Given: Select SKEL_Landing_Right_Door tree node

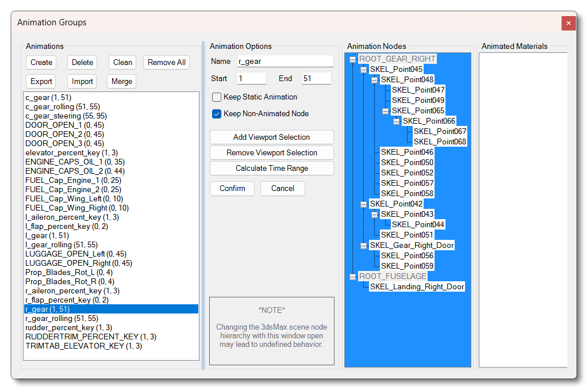Looking at the screenshot, I should (x=417, y=287).
